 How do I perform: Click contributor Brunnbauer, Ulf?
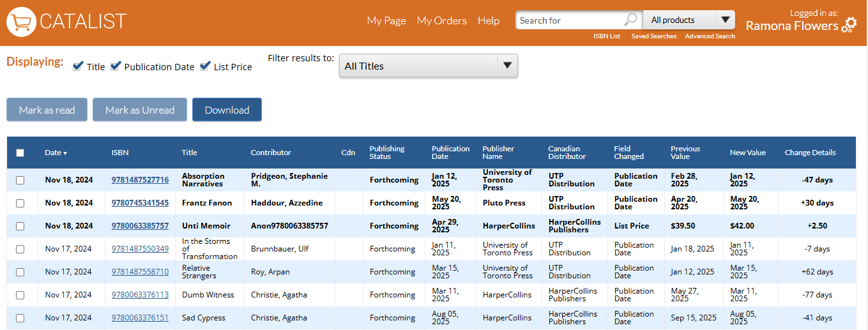click(280, 249)
